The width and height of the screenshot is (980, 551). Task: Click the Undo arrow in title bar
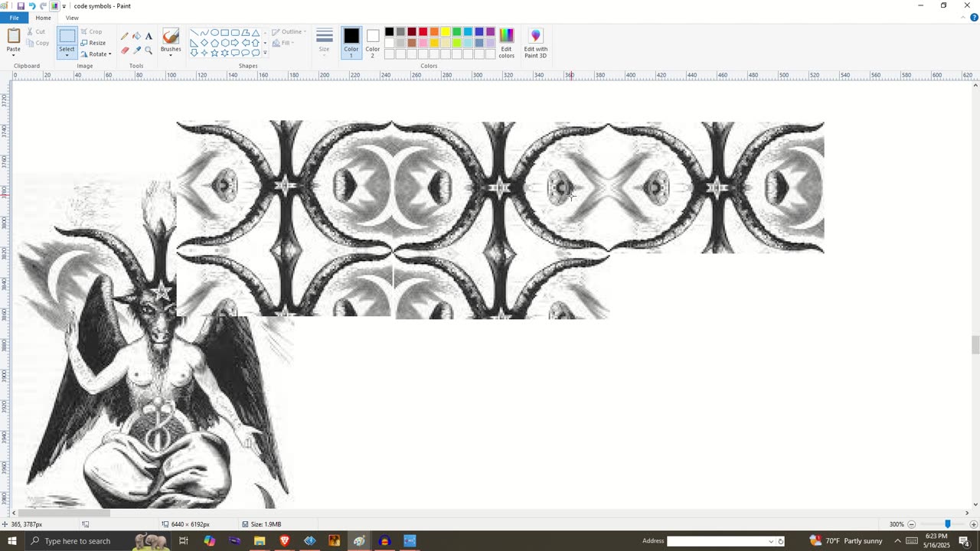tap(31, 5)
